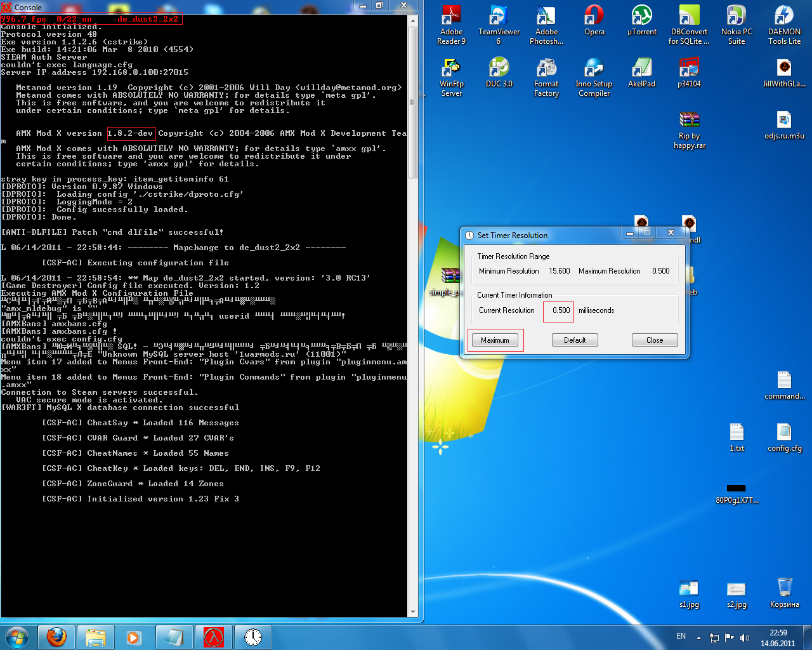Image resolution: width=812 pixels, height=650 pixels.
Task: Click '[ANTI-DLFILE] Patch' successful line
Action: pos(112,232)
